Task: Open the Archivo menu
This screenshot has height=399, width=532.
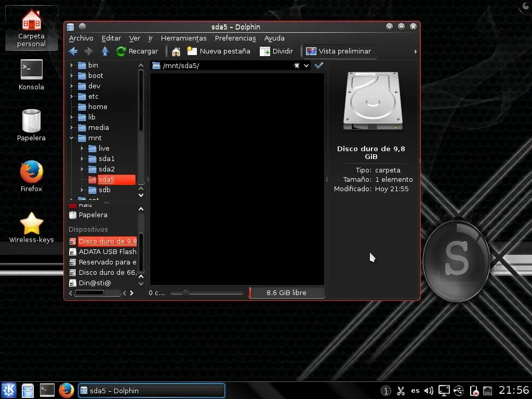Action: coord(81,38)
